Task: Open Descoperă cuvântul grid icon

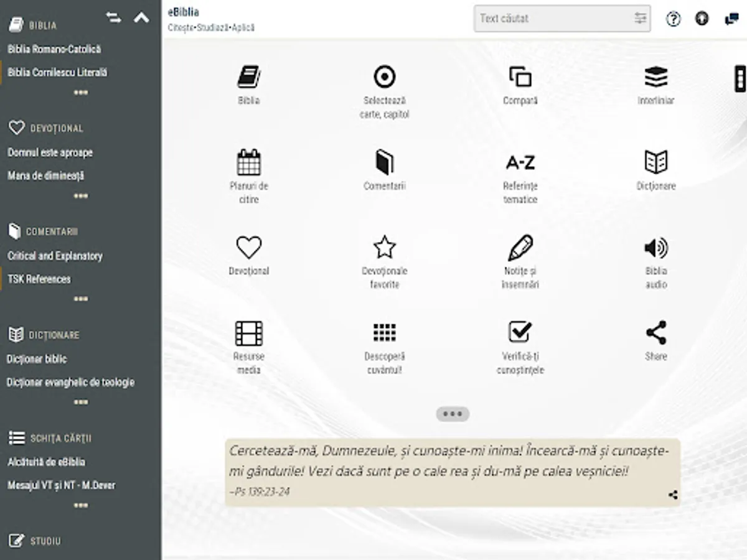Action: (385, 333)
